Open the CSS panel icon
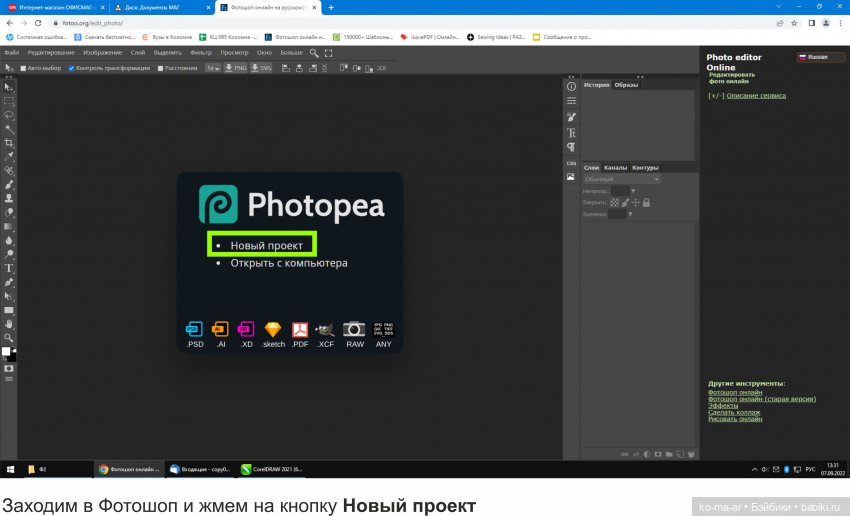850x516 pixels. [571, 163]
